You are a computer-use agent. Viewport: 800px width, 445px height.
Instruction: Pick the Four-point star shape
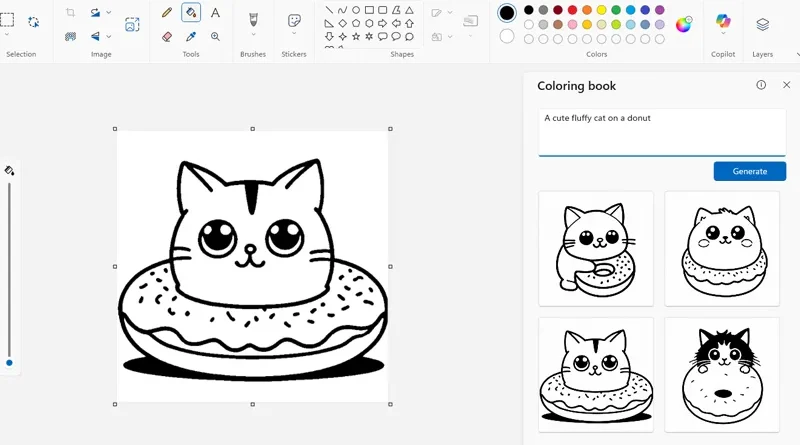[x=342, y=36]
